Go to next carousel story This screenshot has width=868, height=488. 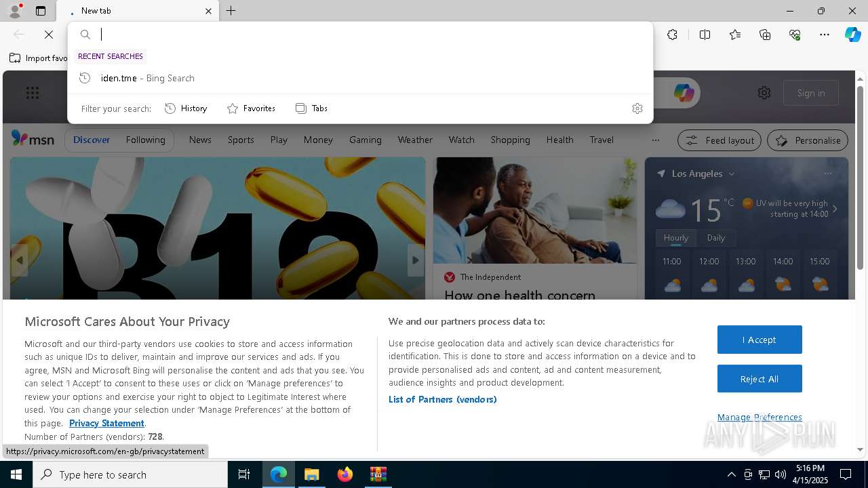point(416,260)
